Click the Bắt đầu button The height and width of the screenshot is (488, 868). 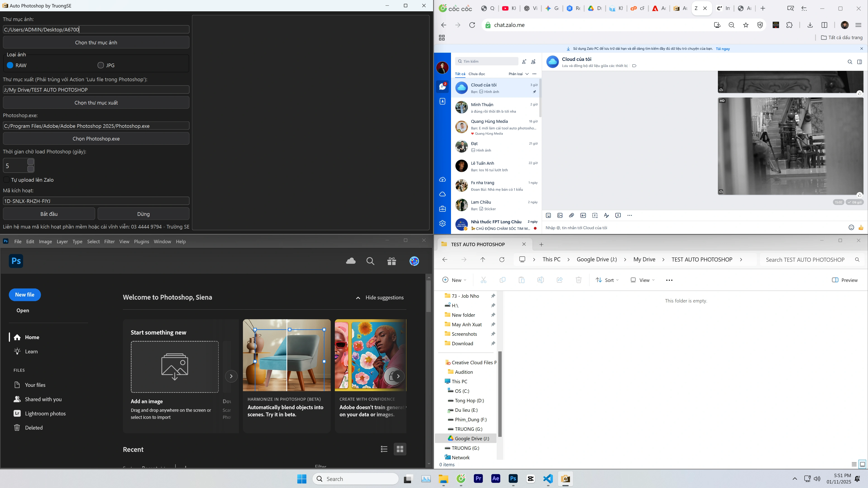[49, 214]
